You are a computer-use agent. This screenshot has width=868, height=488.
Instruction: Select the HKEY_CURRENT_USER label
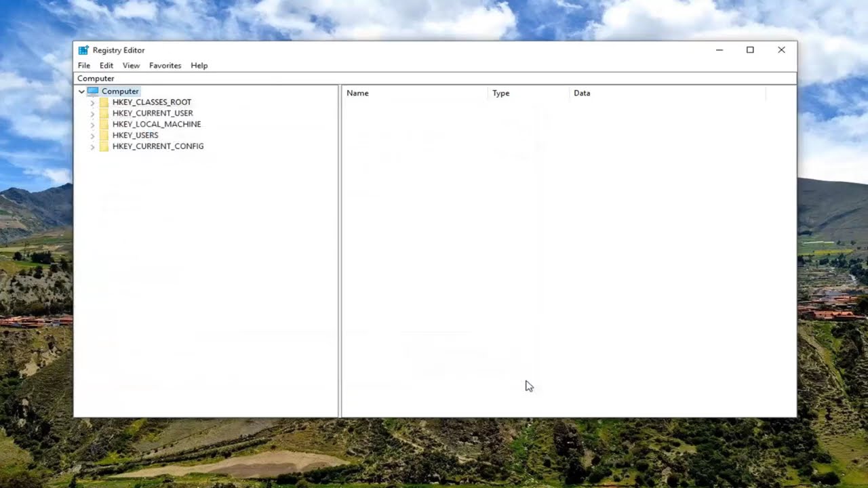click(153, 113)
